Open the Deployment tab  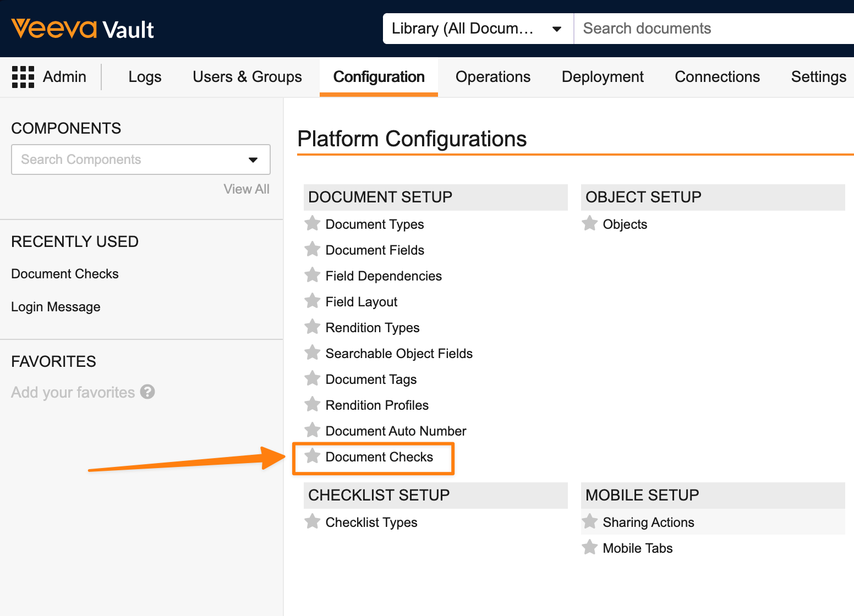tap(603, 77)
